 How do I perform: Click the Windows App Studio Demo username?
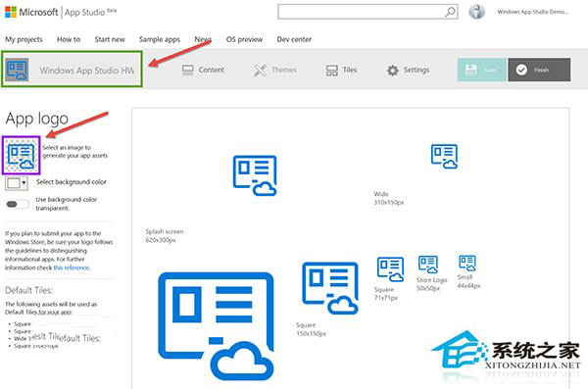(x=533, y=12)
